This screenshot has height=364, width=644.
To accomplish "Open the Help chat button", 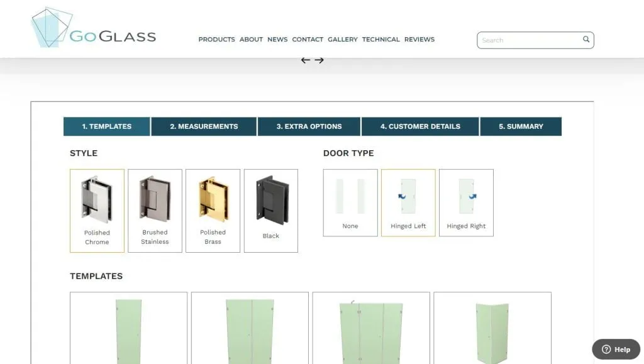I will click(x=616, y=350).
